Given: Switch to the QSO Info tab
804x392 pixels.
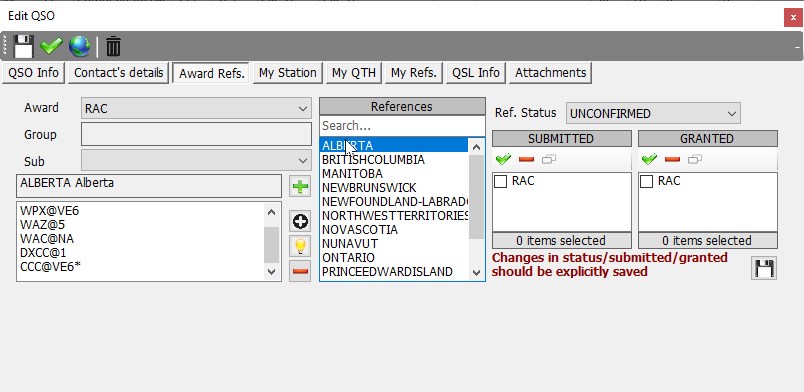Looking at the screenshot, I should [33, 73].
